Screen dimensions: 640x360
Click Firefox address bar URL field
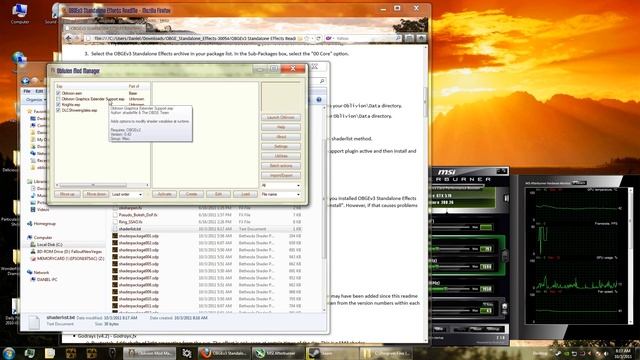point(194,38)
